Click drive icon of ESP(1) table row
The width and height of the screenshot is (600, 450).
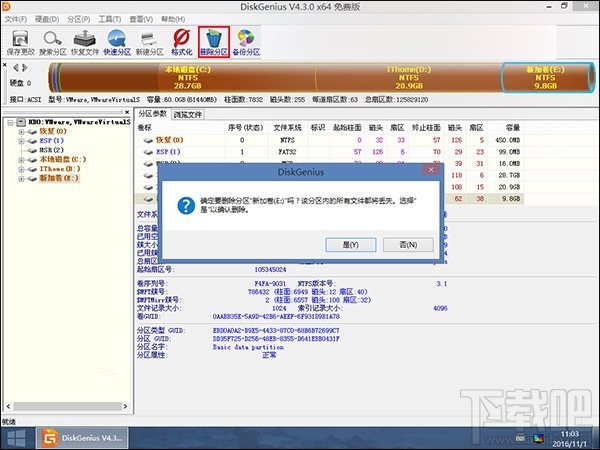pos(148,152)
